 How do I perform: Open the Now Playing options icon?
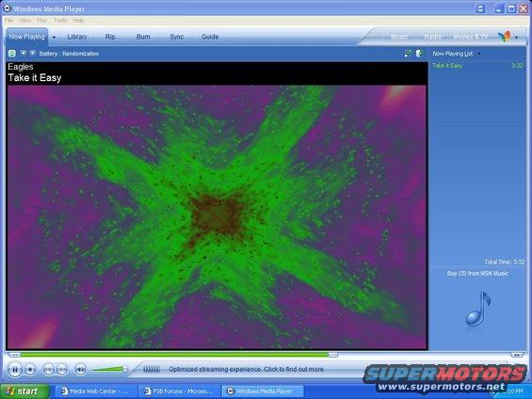coord(12,54)
